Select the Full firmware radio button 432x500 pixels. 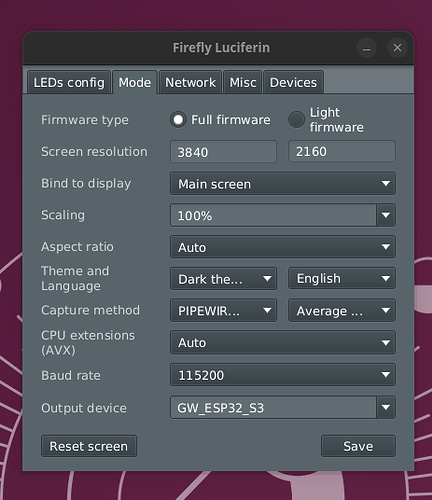tap(178, 120)
